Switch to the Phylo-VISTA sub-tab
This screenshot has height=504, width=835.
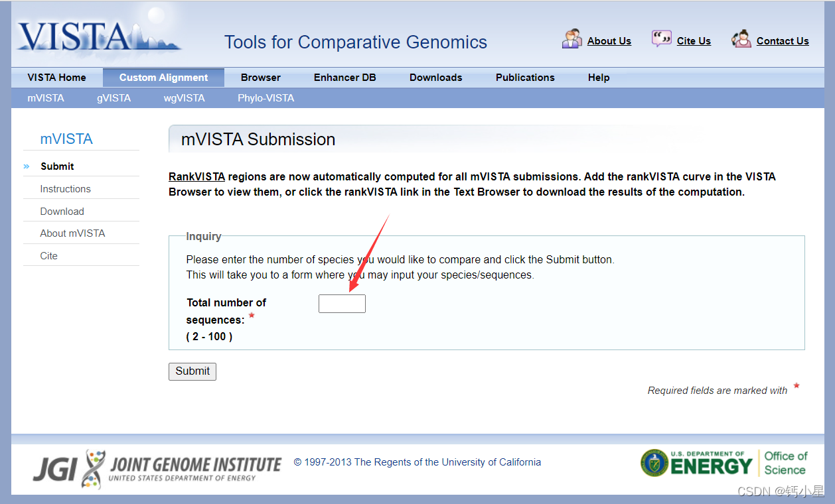pyautogui.click(x=266, y=98)
